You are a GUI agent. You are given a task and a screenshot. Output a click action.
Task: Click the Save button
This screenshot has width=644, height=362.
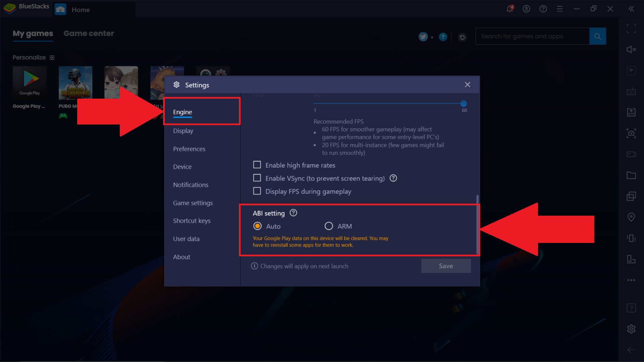coord(446,266)
